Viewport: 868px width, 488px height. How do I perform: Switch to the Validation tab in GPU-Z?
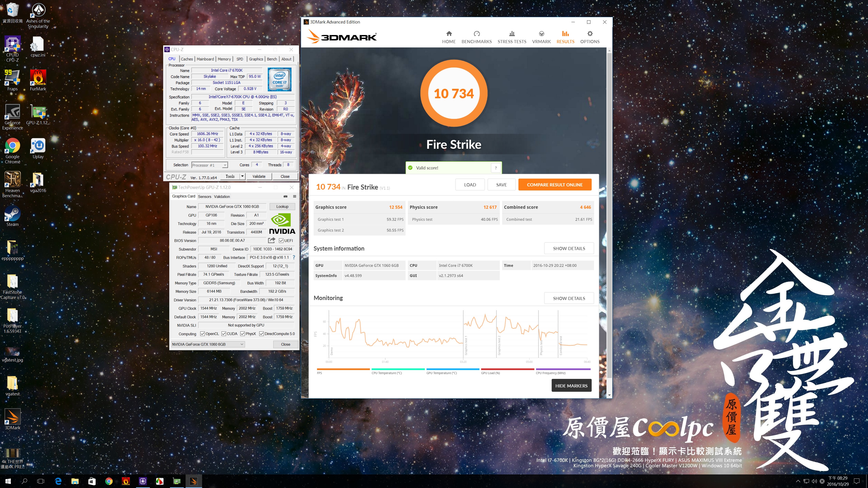(x=222, y=196)
